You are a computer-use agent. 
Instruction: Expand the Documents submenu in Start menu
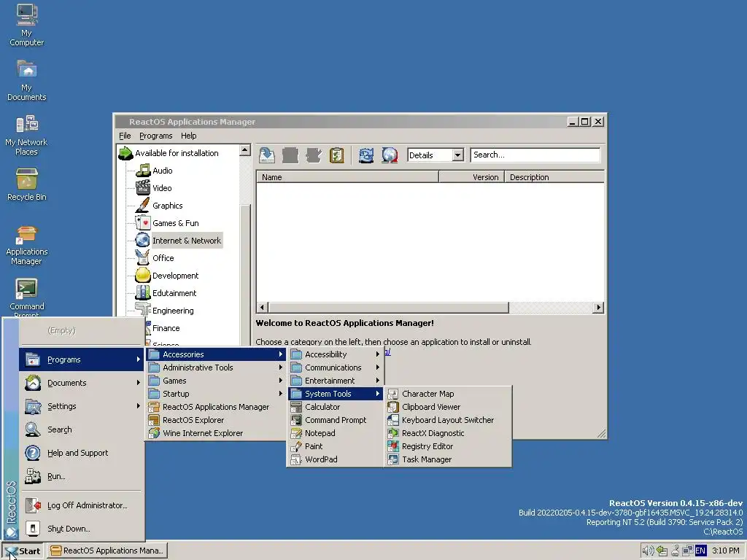82,383
